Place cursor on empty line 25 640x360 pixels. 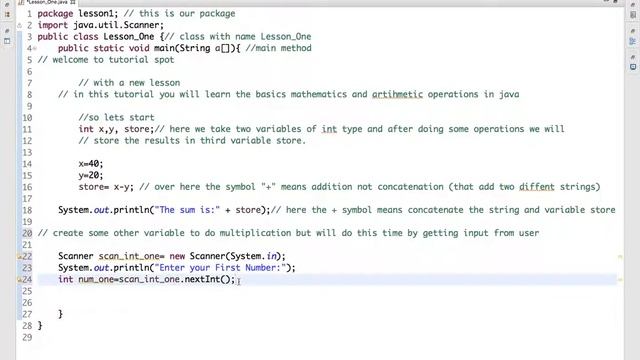(327, 291)
